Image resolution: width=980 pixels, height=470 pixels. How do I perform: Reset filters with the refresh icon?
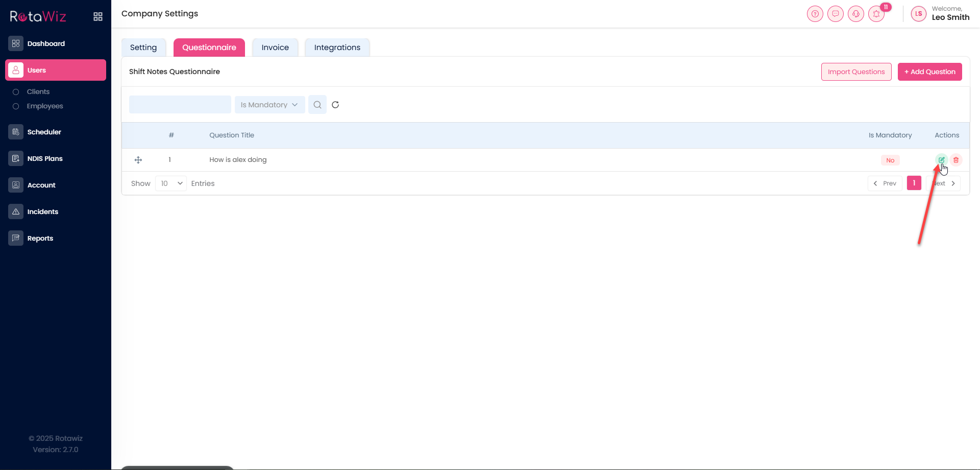[x=335, y=105]
